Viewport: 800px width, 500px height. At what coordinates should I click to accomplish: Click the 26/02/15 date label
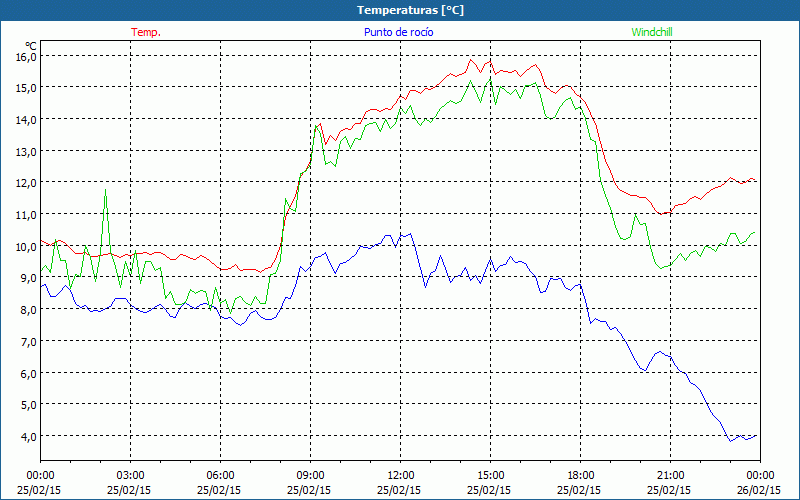point(759,490)
